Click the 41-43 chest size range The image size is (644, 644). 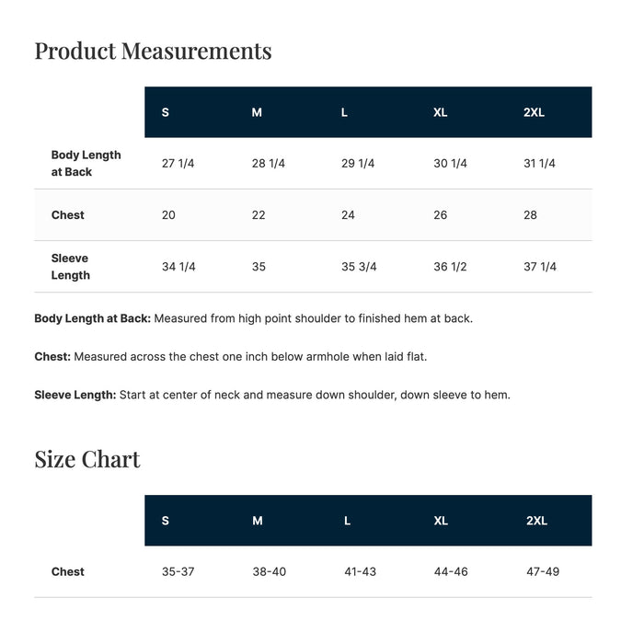click(x=361, y=571)
